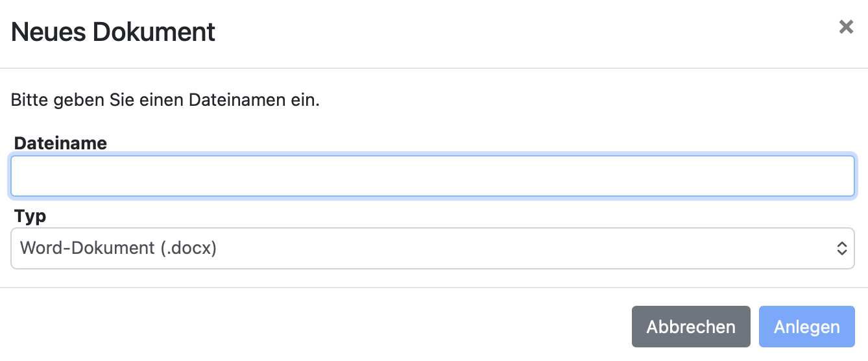
Task: Close the Neues Dokument dialog with X
Action: [x=846, y=27]
